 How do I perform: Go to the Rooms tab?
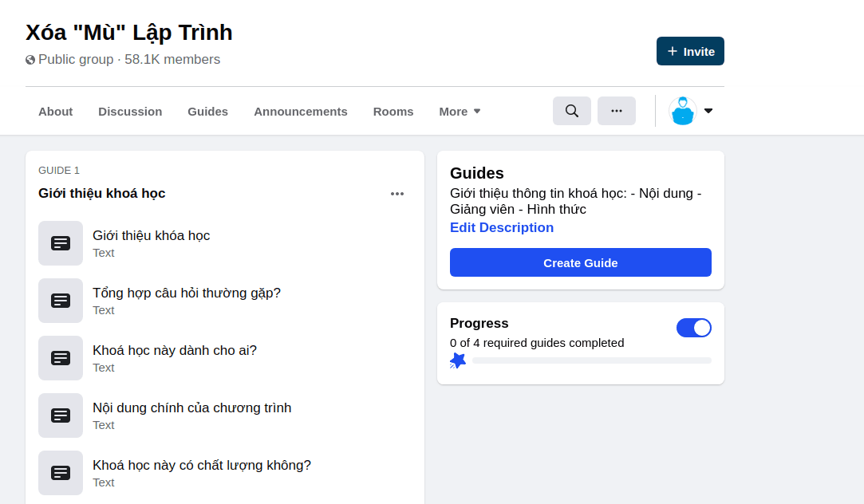[393, 112]
